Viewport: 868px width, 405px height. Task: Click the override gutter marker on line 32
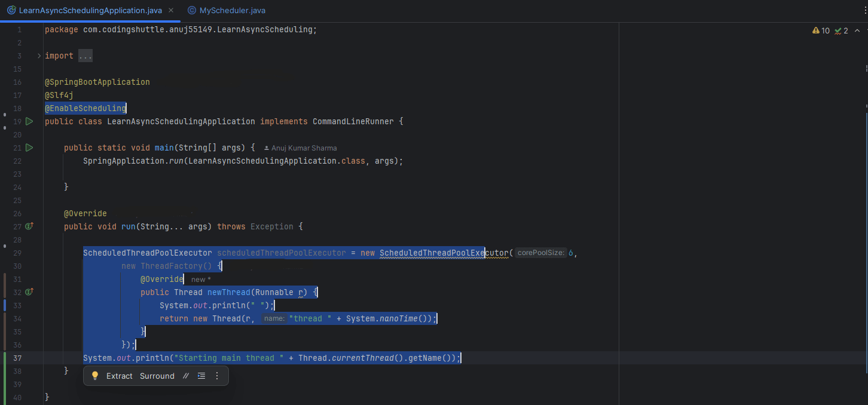pyautogui.click(x=29, y=292)
